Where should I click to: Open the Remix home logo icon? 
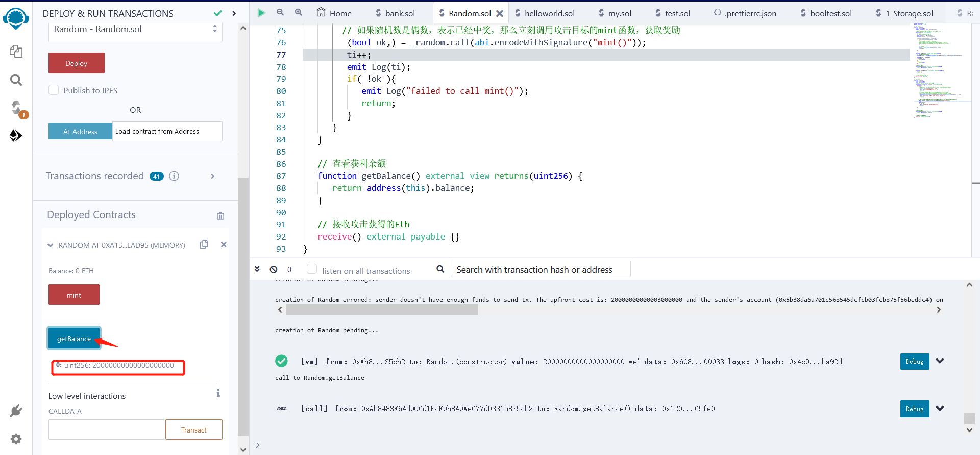pos(16,18)
